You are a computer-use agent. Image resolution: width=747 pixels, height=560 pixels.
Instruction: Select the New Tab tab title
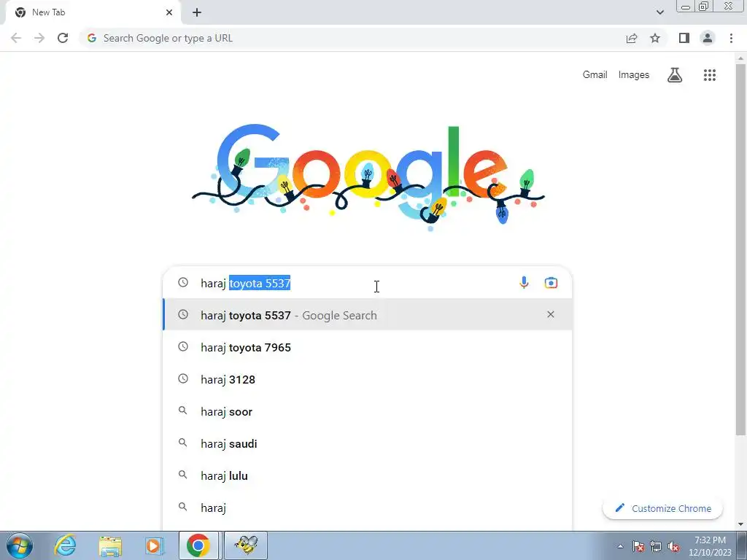49,12
